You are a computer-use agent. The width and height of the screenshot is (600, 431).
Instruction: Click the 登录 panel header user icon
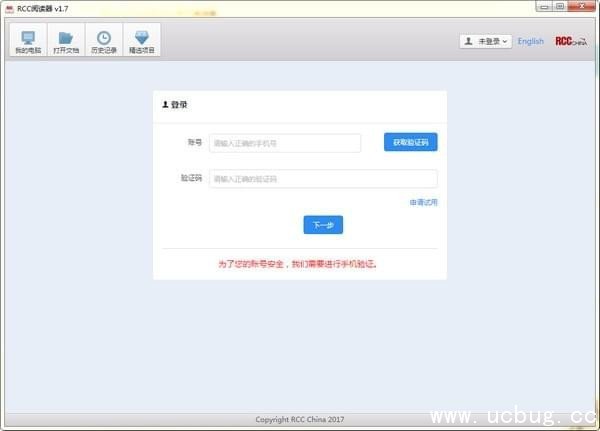165,104
